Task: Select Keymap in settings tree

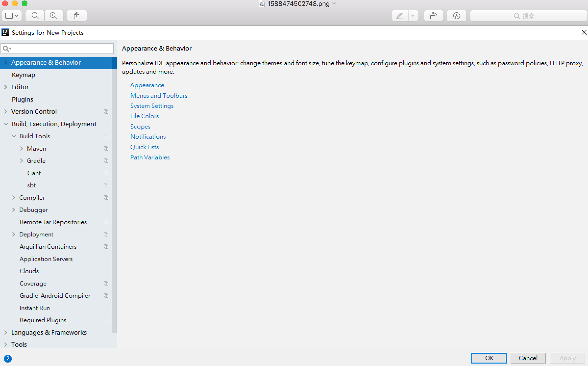Action: coord(24,75)
